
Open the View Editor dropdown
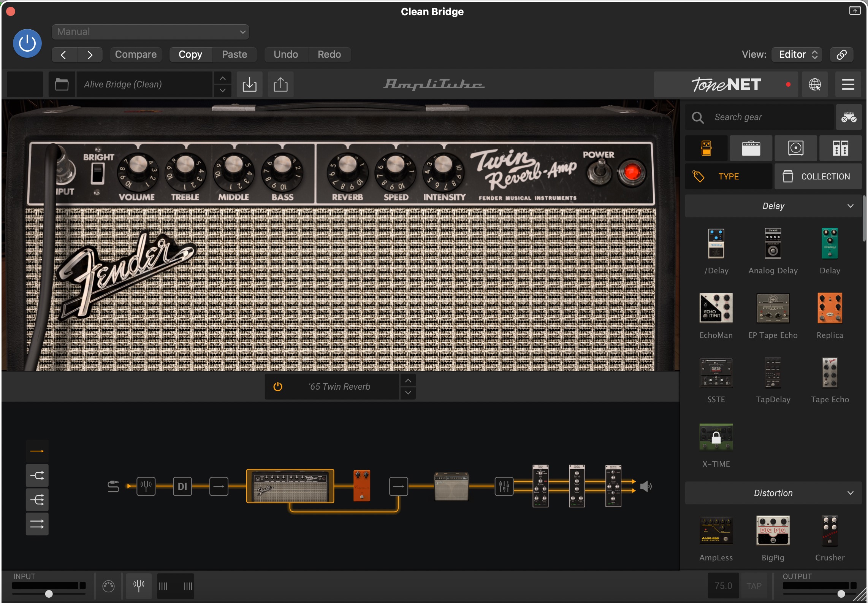coord(797,55)
